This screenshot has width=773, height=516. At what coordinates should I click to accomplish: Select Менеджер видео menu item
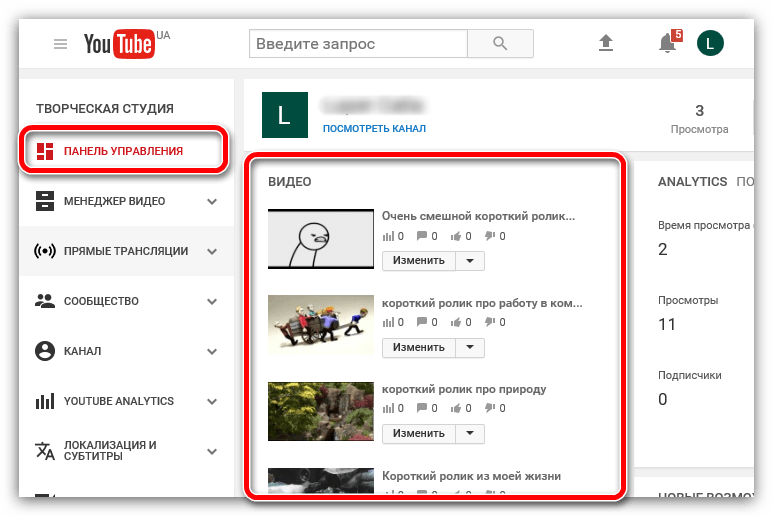[x=127, y=201]
